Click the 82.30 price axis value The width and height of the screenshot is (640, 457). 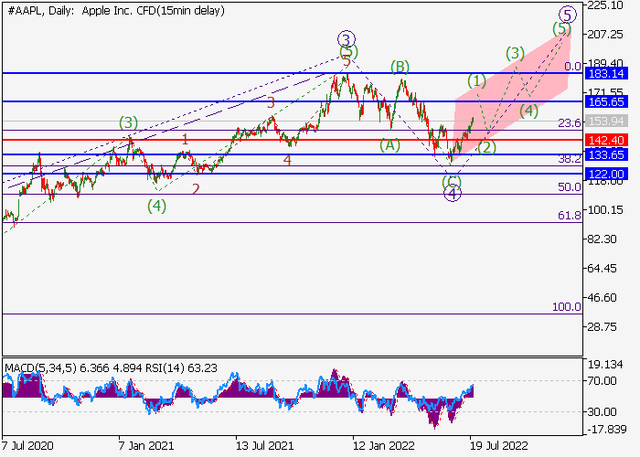point(602,239)
